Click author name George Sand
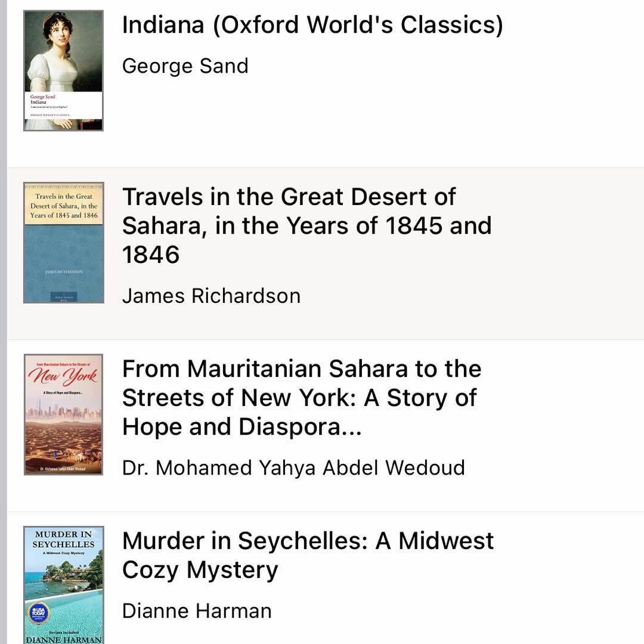 point(185,66)
